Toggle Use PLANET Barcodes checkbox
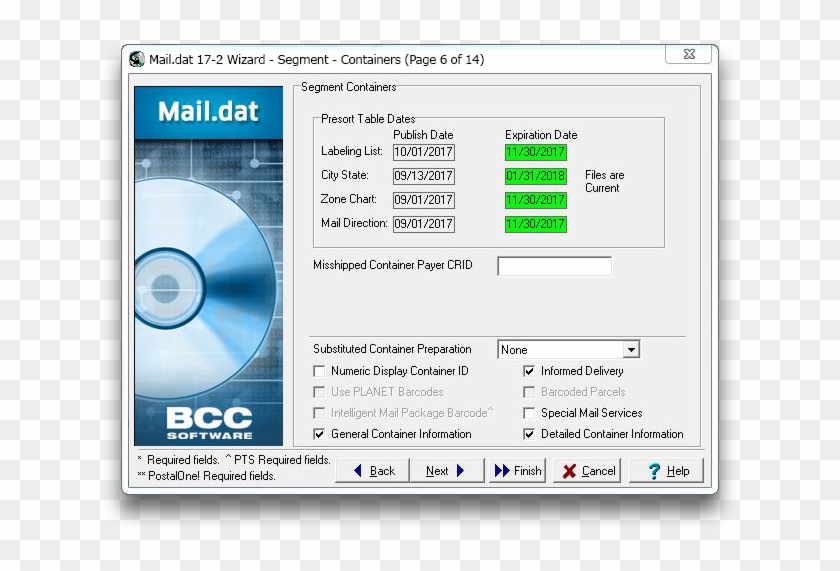 click(319, 392)
